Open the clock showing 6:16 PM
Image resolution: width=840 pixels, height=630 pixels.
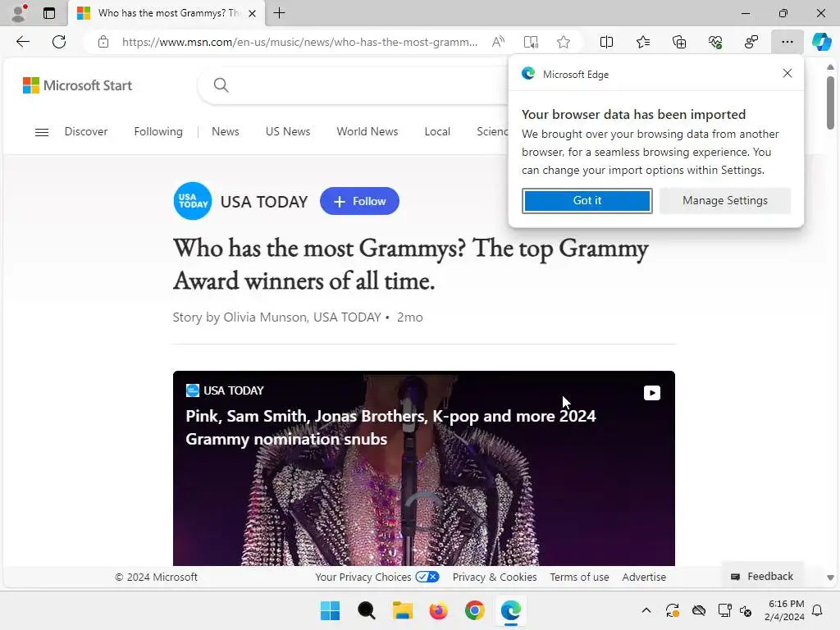pyautogui.click(x=784, y=610)
